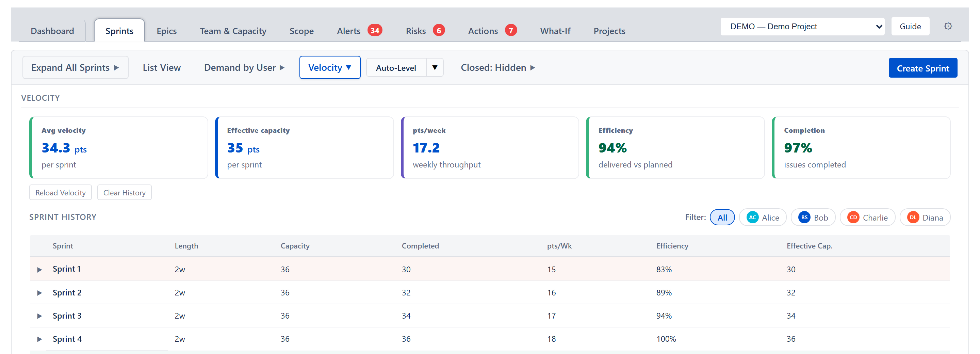The image size is (980, 354).
Task: Open the Epics tab
Action: point(167,31)
